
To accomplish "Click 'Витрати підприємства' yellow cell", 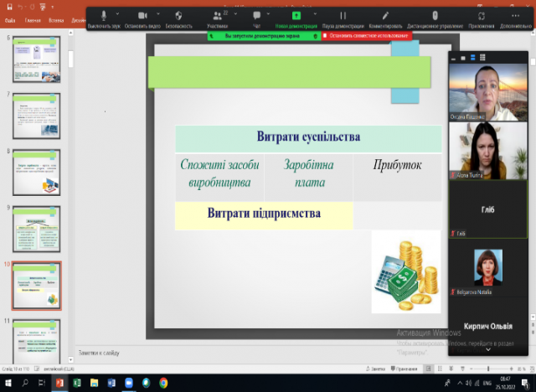I will point(264,215).
